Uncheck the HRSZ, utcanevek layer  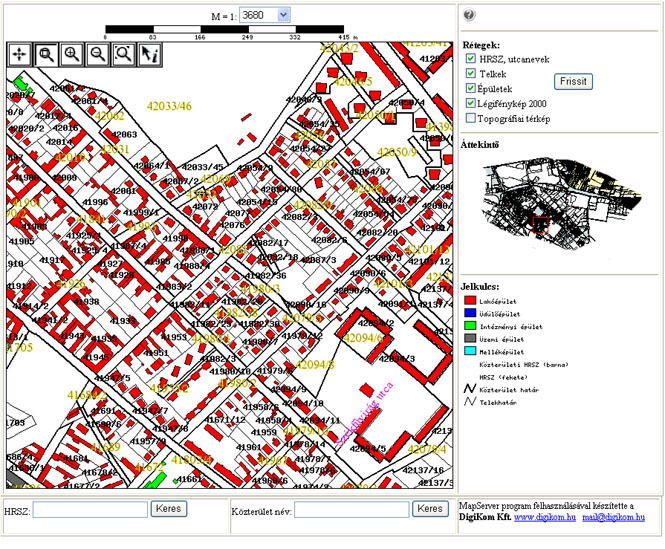point(471,59)
